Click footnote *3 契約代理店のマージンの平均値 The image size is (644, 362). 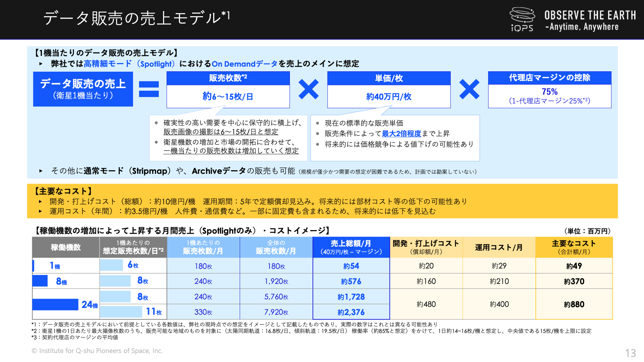[75, 337]
